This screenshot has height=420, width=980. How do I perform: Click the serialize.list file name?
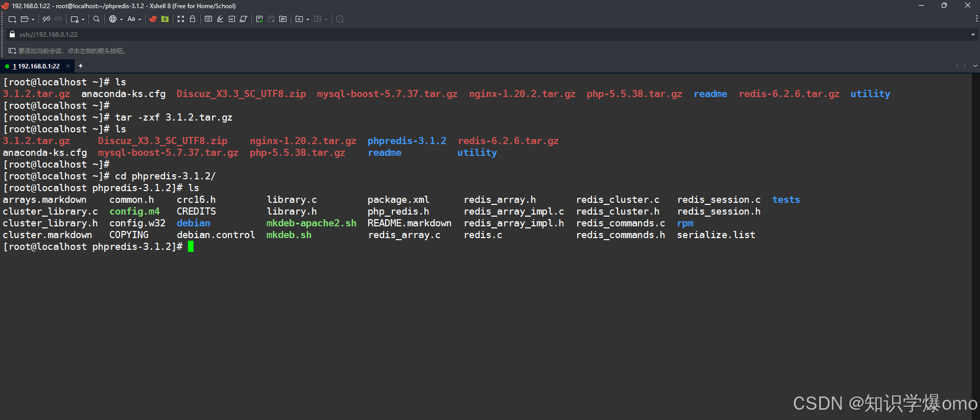pos(716,235)
